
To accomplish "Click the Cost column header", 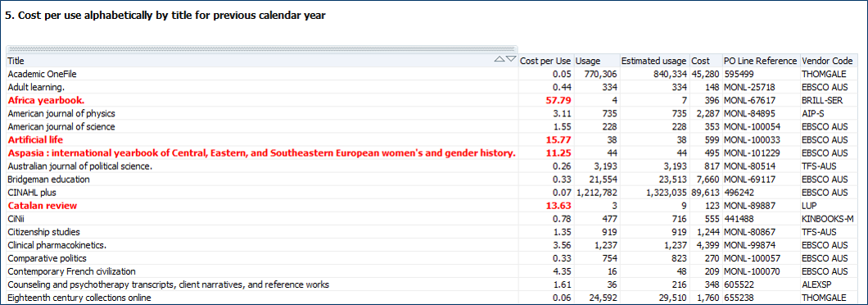I will pos(705,61).
